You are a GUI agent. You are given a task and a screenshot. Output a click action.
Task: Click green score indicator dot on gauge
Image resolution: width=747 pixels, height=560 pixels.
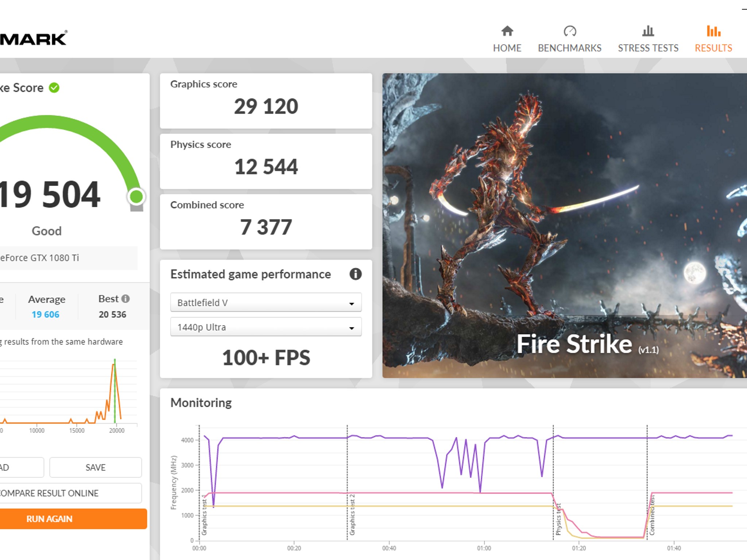point(136,197)
